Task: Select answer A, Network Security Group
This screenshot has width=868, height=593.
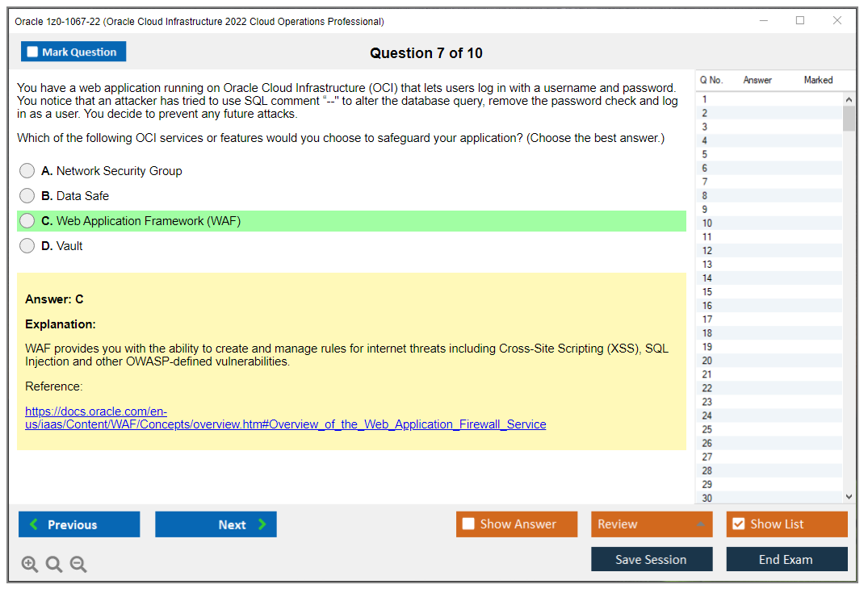Action: [x=27, y=170]
